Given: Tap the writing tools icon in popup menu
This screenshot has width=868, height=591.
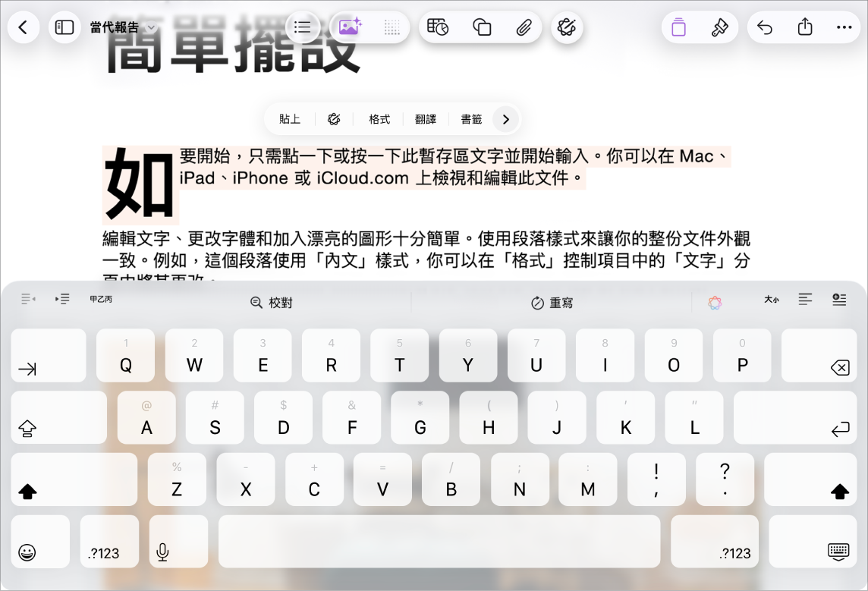Looking at the screenshot, I should pyautogui.click(x=334, y=119).
